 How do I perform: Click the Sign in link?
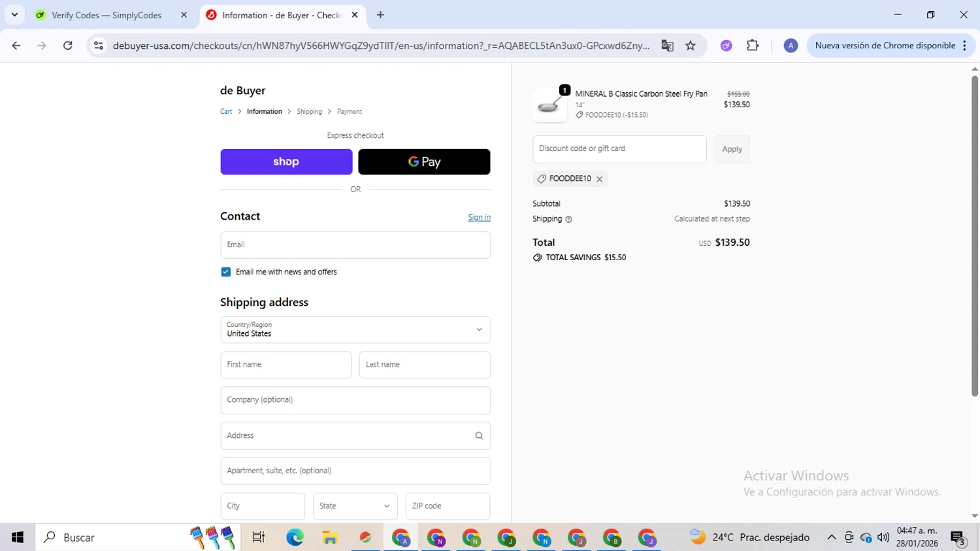(x=479, y=218)
